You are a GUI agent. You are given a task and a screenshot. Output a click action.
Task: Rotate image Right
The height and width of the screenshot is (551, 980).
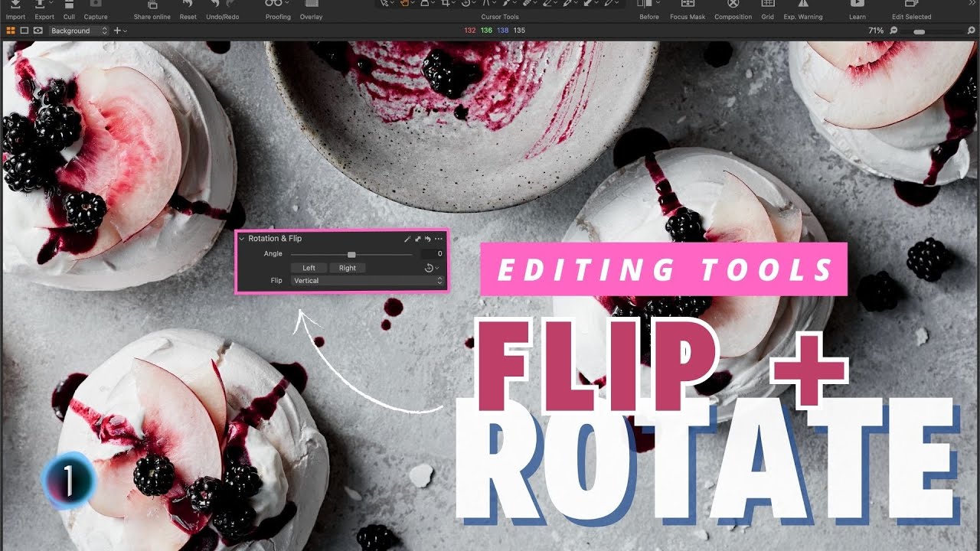pos(348,268)
